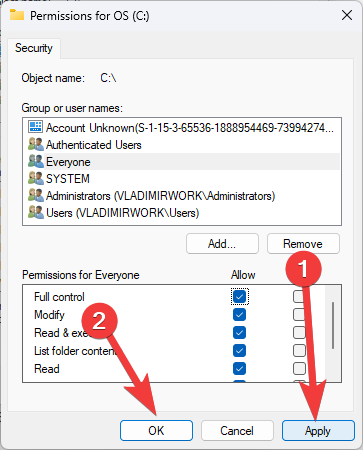Uncheck Allow for List folder contents

(x=240, y=350)
